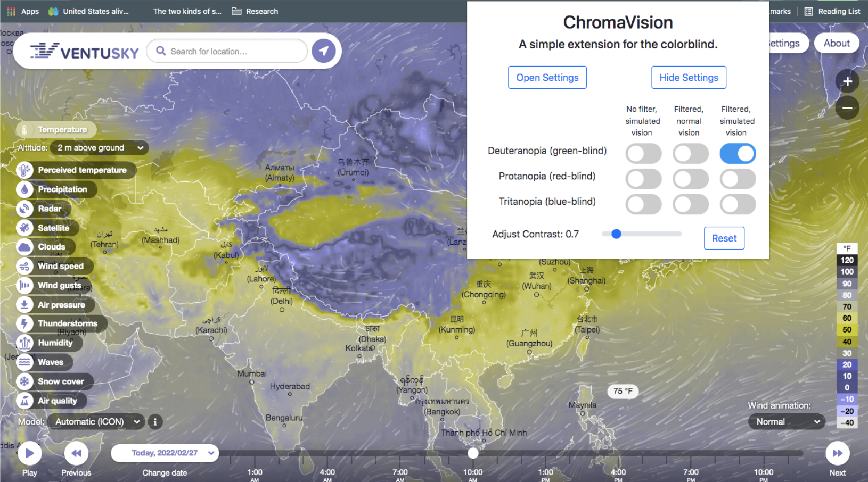This screenshot has width=868, height=482.
Task: Click the Ventusky logo
Action: click(x=85, y=52)
